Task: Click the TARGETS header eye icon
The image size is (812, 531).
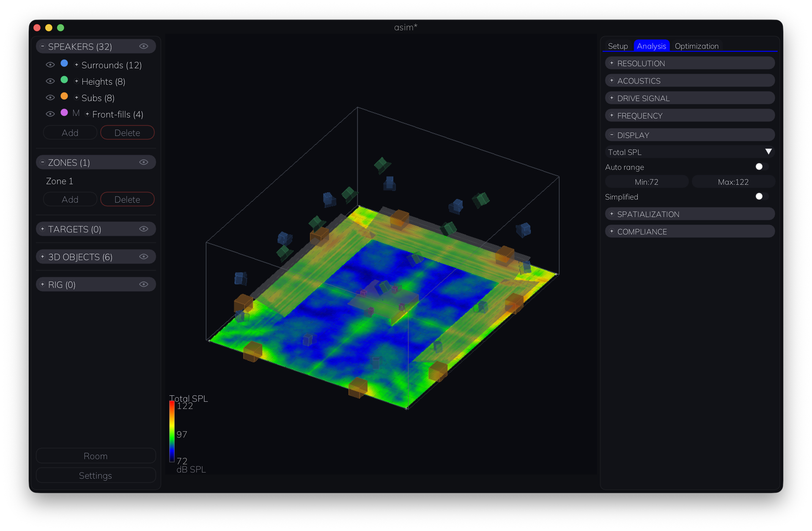Action: click(144, 229)
